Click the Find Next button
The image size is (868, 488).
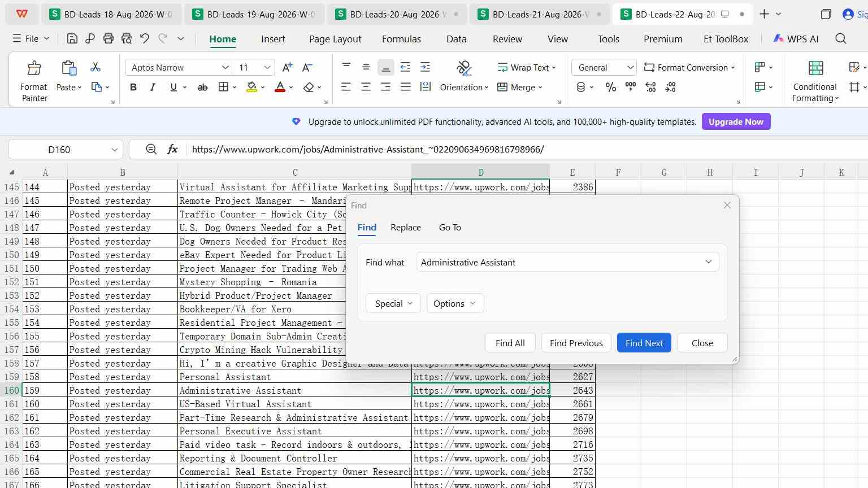coord(644,343)
